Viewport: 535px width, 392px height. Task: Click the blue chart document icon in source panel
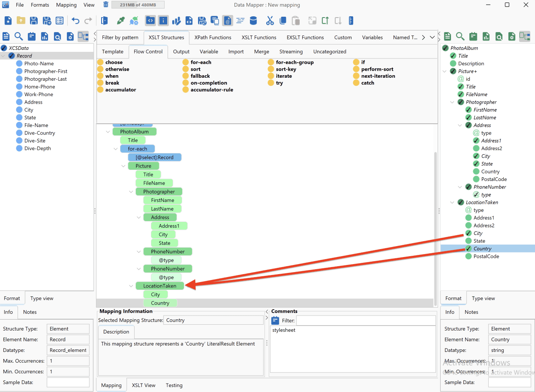point(45,36)
